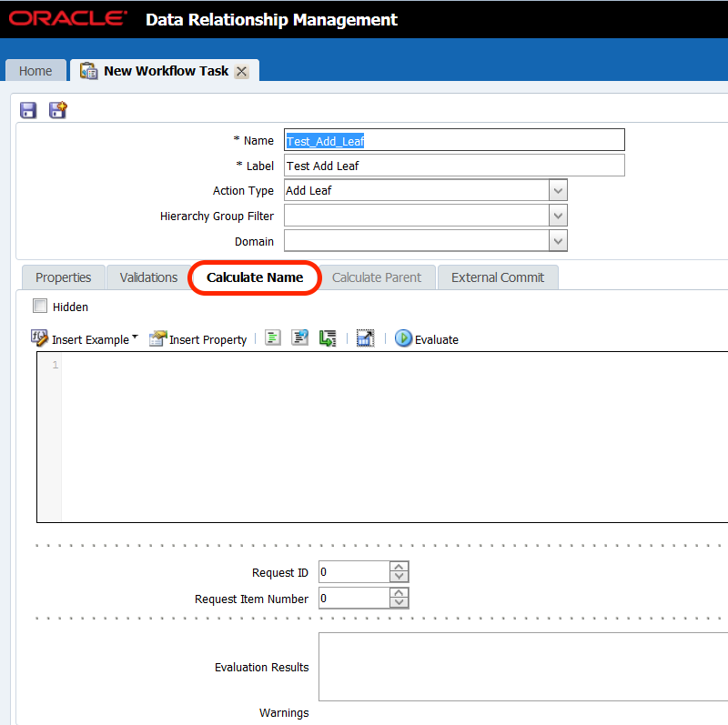This screenshot has height=725, width=728.
Task: Switch to the Home tab
Action: (35, 71)
